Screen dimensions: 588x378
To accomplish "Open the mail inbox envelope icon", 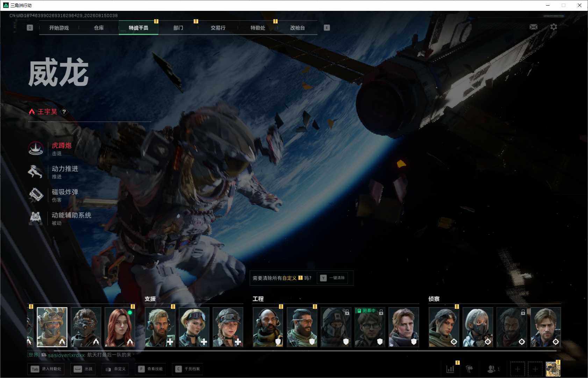I will pos(533,27).
